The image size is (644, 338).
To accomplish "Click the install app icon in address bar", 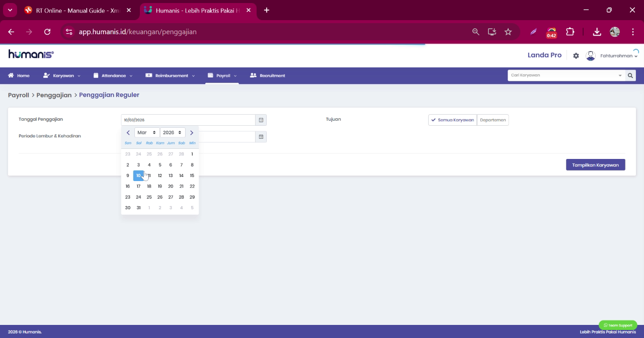I will click(492, 32).
